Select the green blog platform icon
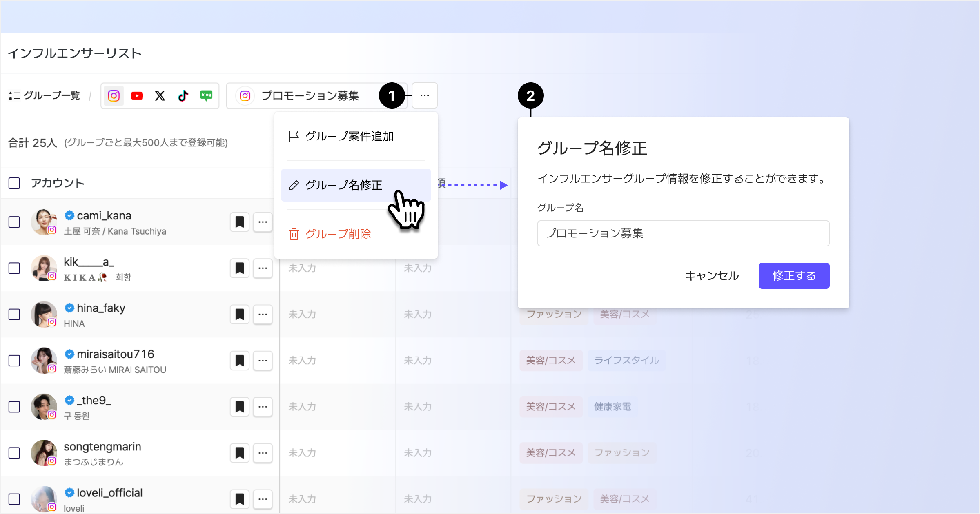This screenshot has height=514, width=980. (206, 96)
